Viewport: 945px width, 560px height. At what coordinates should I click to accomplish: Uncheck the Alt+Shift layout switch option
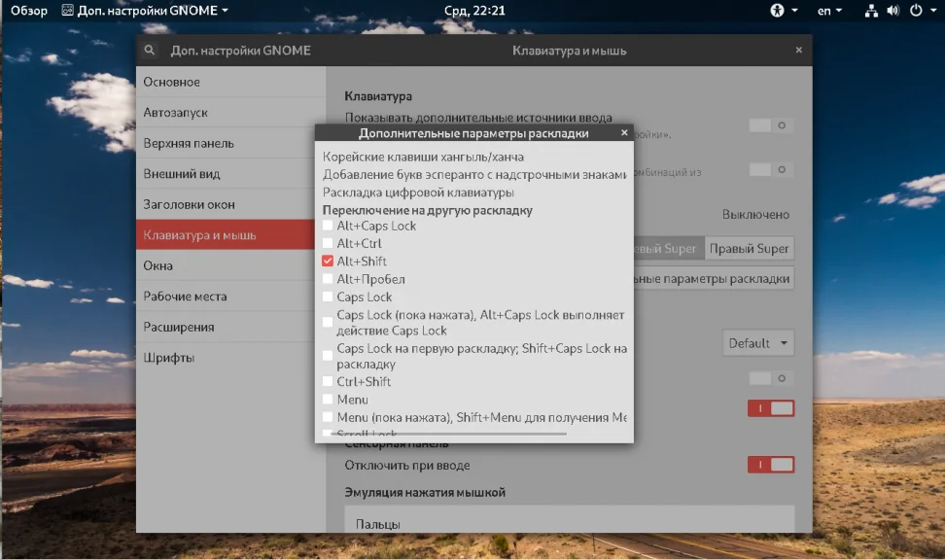(x=328, y=261)
